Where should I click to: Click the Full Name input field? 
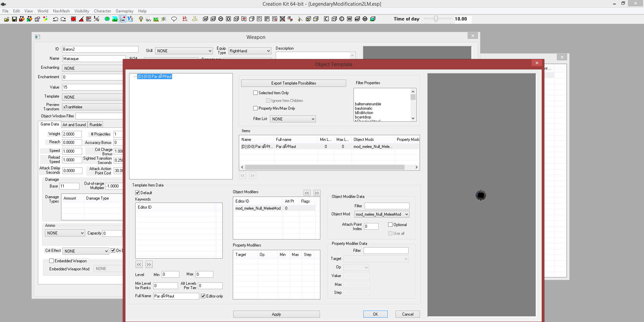pyautogui.click(x=176, y=296)
